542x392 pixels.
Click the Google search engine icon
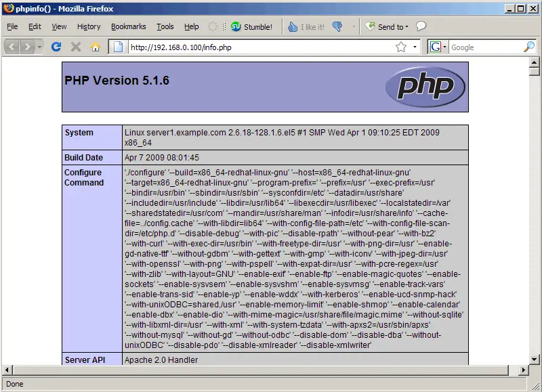point(435,47)
